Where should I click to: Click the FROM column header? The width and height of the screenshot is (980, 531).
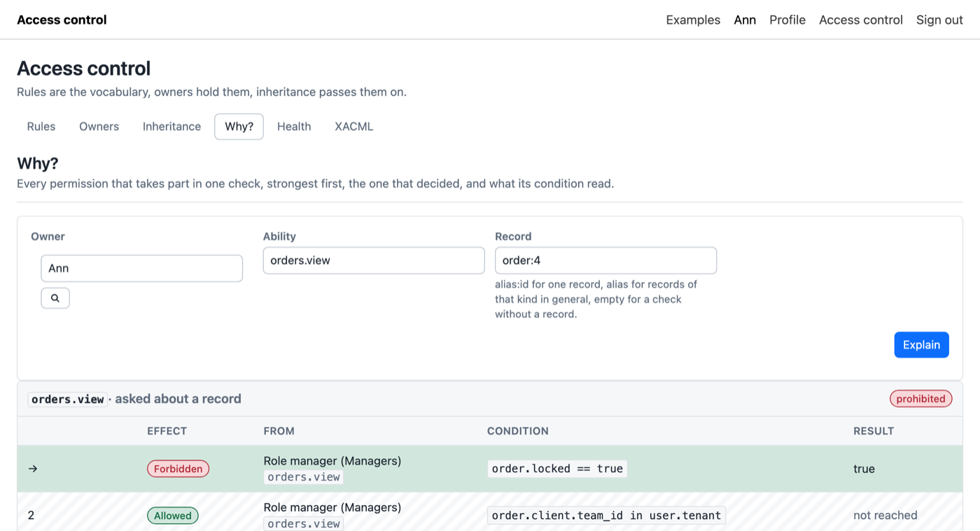[x=279, y=431]
